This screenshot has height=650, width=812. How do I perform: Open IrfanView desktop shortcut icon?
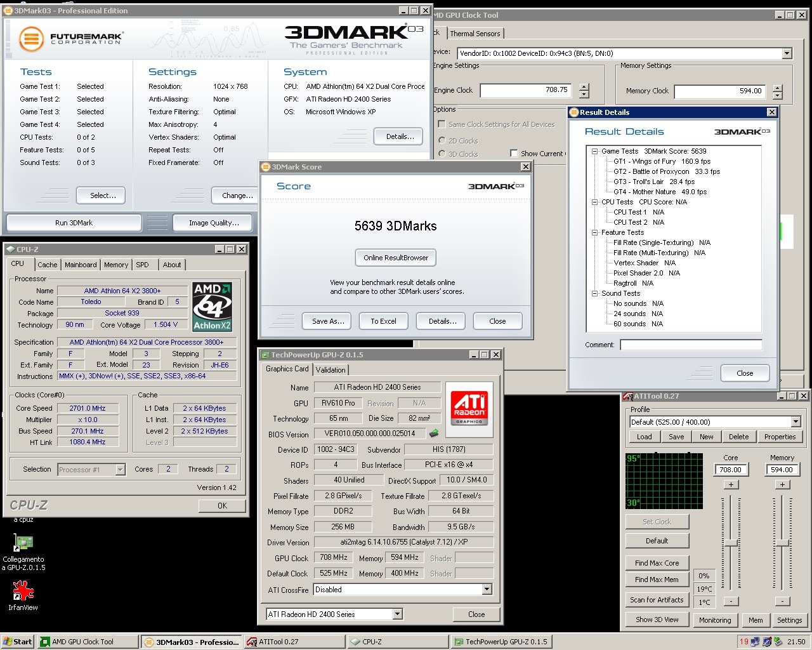point(23,591)
